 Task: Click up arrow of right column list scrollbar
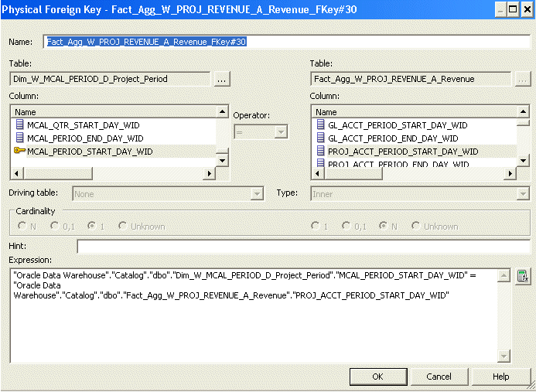(524, 111)
